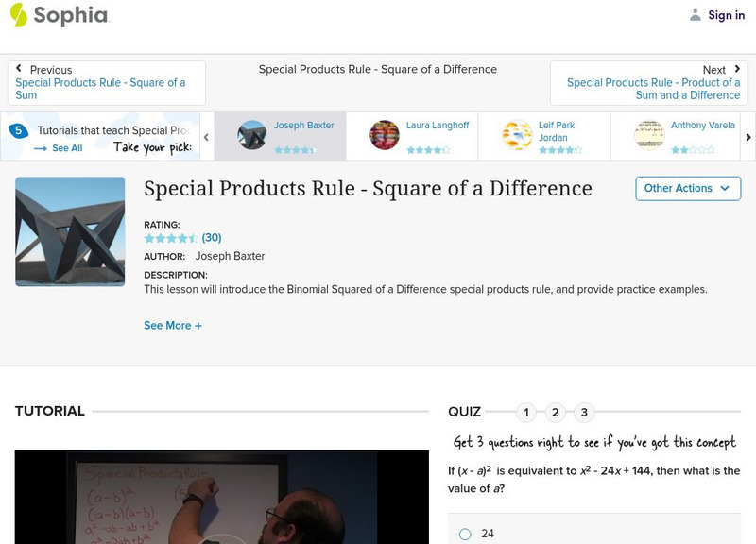Click the Sophia logo icon
The height and width of the screenshot is (544, 756).
[16, 15]
